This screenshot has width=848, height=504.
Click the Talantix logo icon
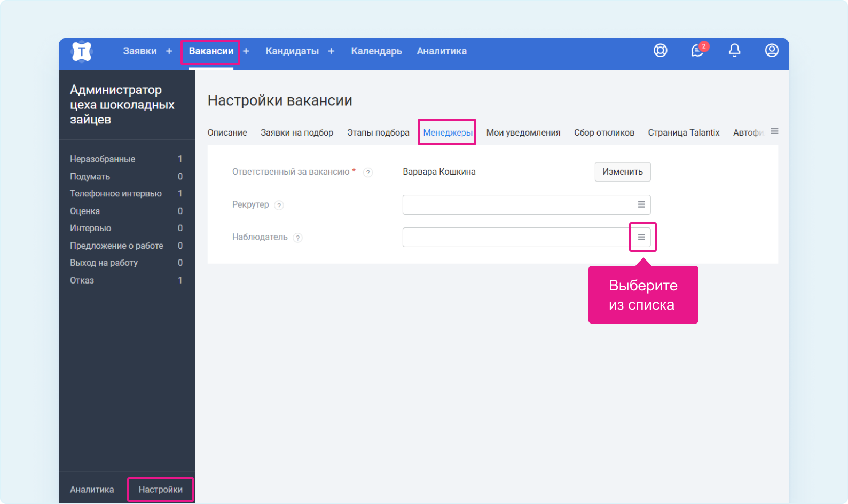(x=82, y=52)
